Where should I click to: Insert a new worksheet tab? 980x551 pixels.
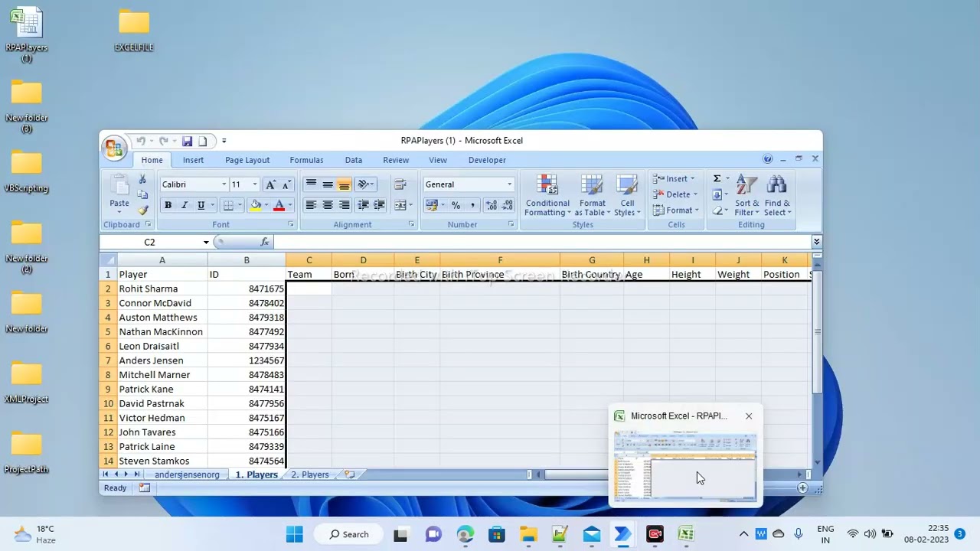coord(349,474)
